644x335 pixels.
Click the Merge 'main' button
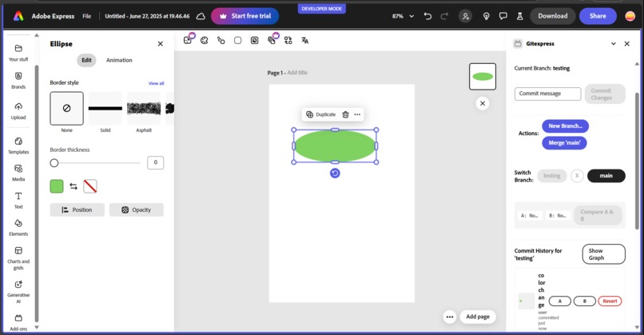point(564,142)
